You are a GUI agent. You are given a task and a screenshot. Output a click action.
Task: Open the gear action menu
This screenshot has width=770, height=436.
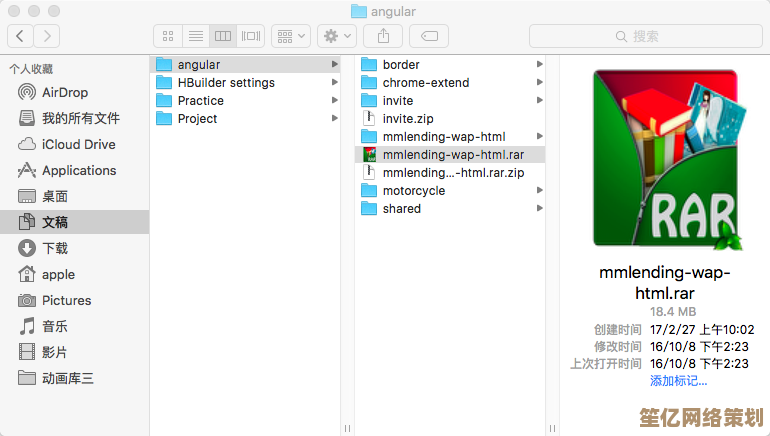[337, 36]
